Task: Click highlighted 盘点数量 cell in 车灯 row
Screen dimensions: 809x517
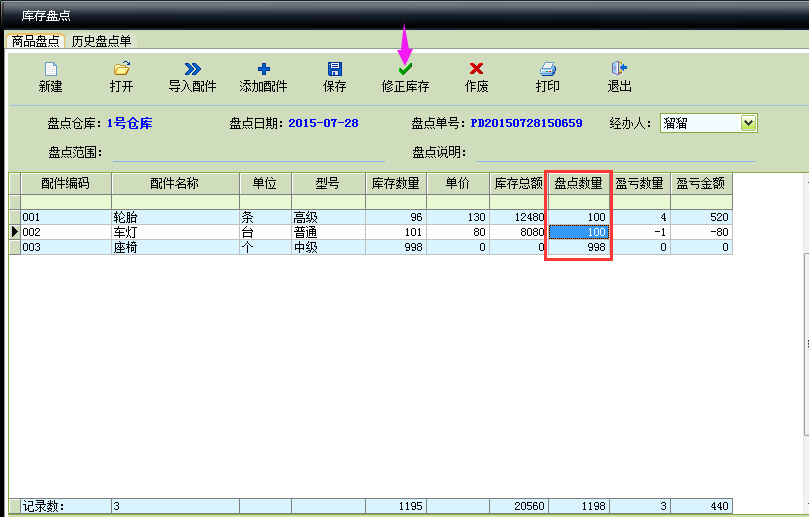Action: [x=578, y=232]
